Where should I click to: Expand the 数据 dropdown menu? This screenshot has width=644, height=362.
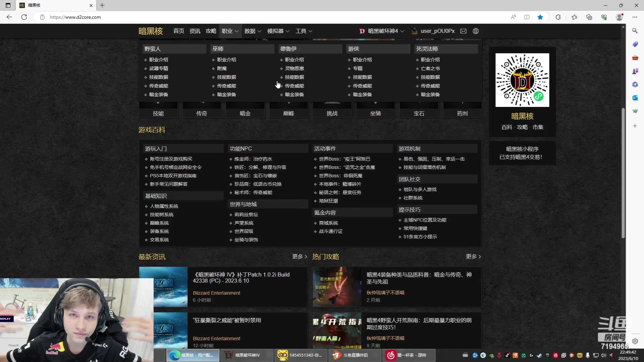[x=253, y=31]
